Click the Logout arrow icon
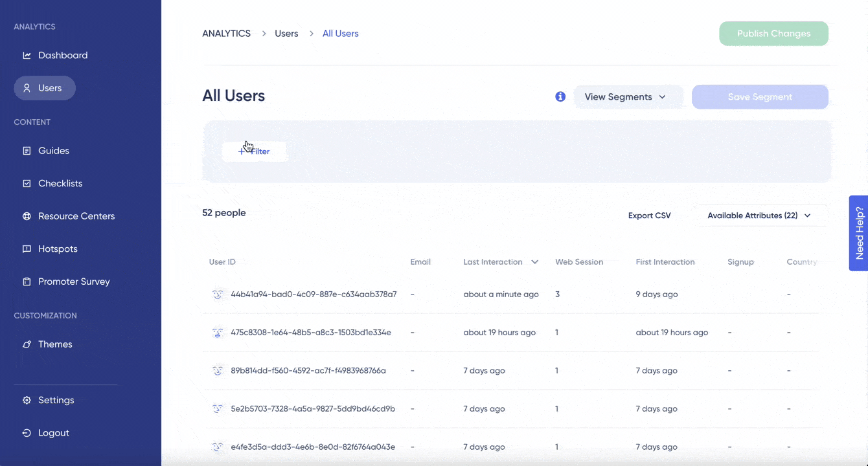This screenshot has width=868, height=466. click(x=27, y=433)
